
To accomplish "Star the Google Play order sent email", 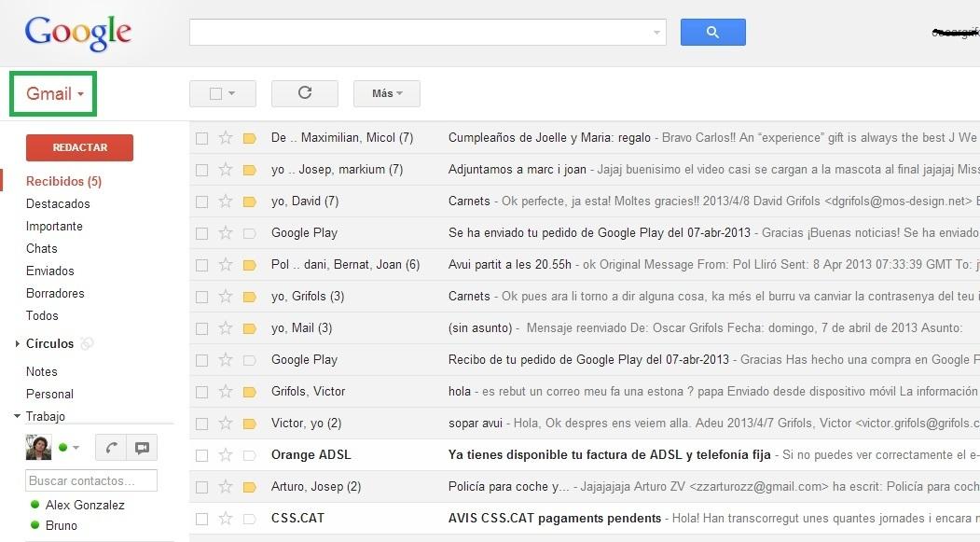I will point(225,233).
